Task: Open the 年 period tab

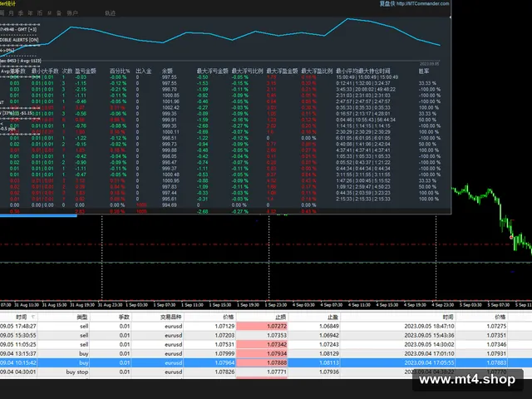Action: tap(30, 13)
